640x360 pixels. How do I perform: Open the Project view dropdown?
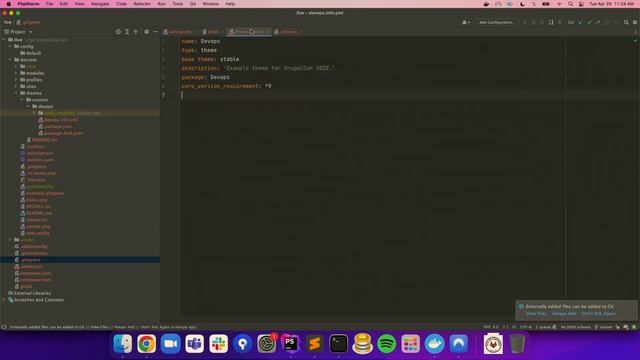(18, 31)
